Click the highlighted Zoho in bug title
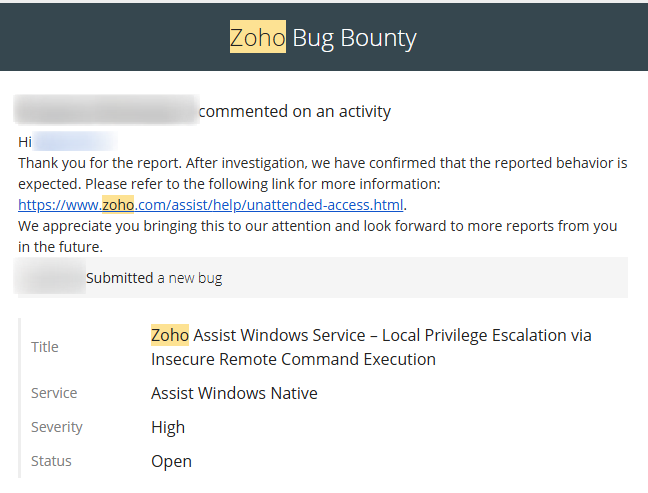 [170, 335]
